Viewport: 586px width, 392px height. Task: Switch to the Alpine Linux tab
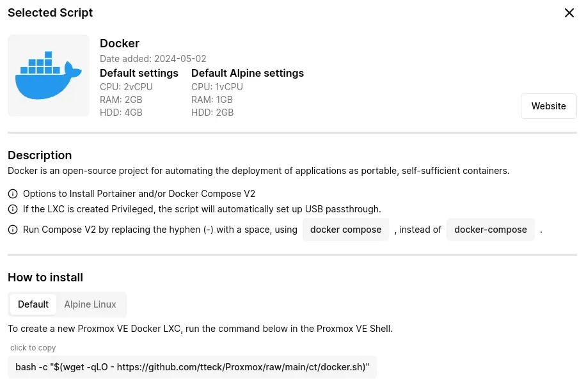point(90,304)
